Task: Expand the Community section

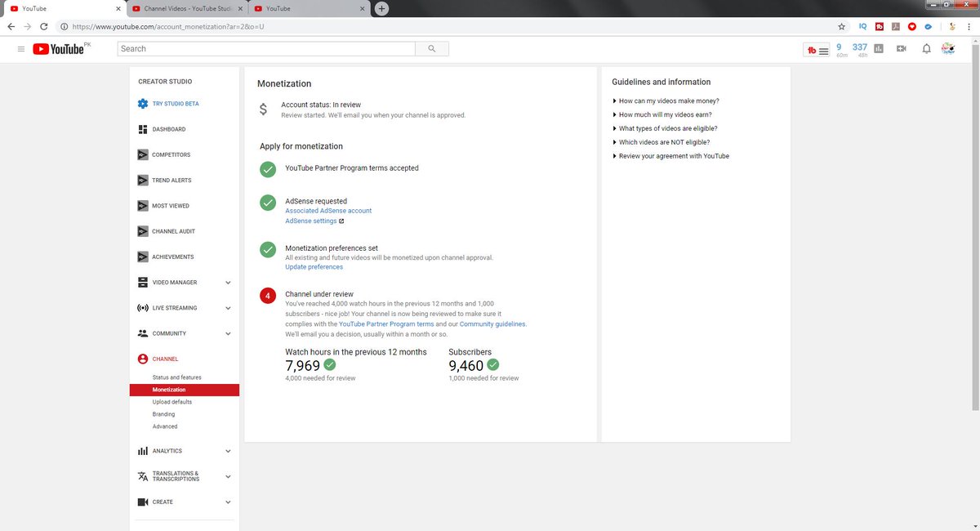Action: click(228, 333)
